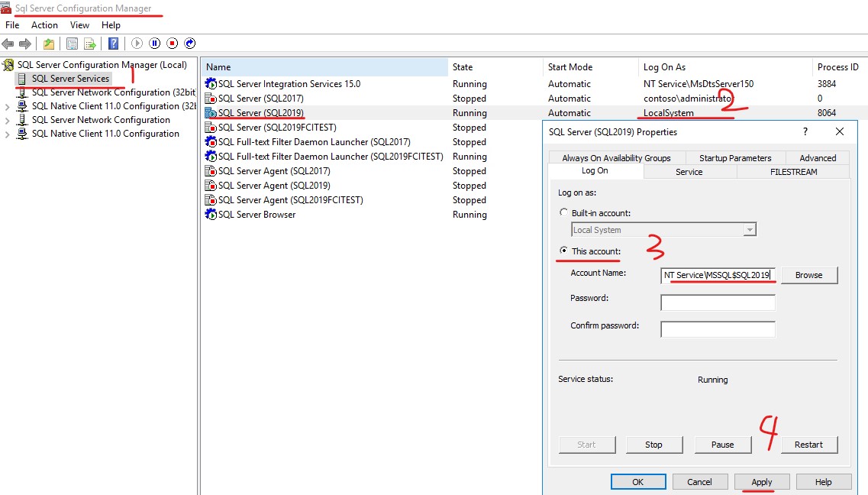This screenshot has height=495, width=868.
Task: Click the Pause button in Properties dialog
Action: (722, 445)
